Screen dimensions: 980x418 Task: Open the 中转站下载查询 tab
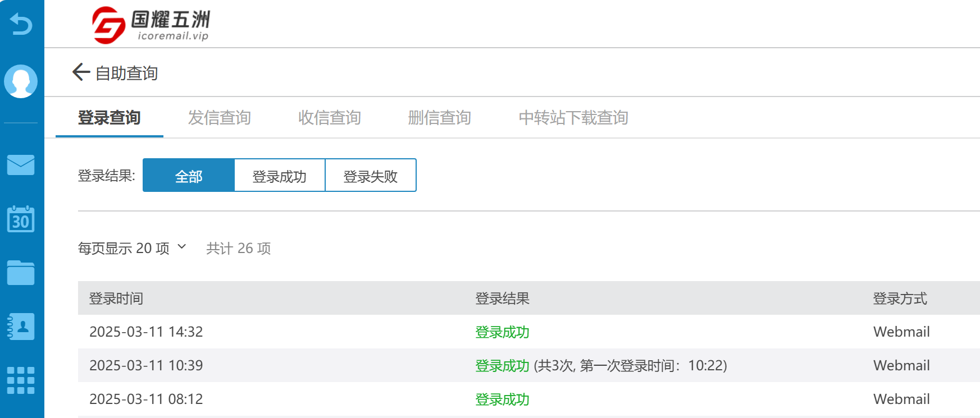coord(573,118)
